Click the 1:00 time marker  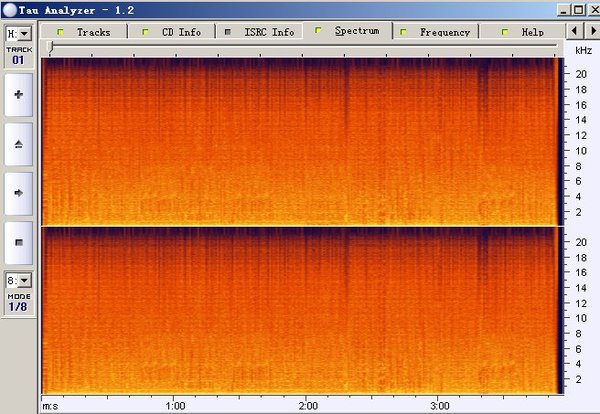click(x=175, y=406)
